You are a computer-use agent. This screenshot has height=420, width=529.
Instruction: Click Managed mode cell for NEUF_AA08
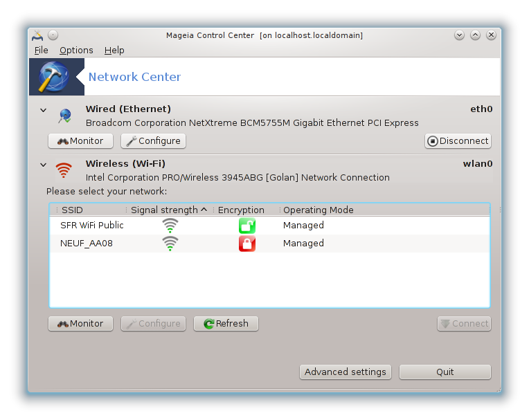303,244
